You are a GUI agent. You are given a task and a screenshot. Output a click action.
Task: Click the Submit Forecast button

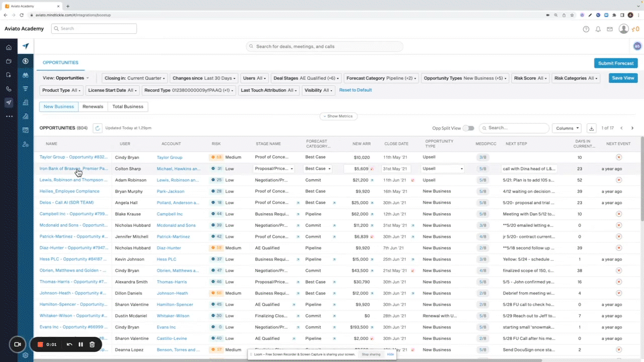[616, 63]
